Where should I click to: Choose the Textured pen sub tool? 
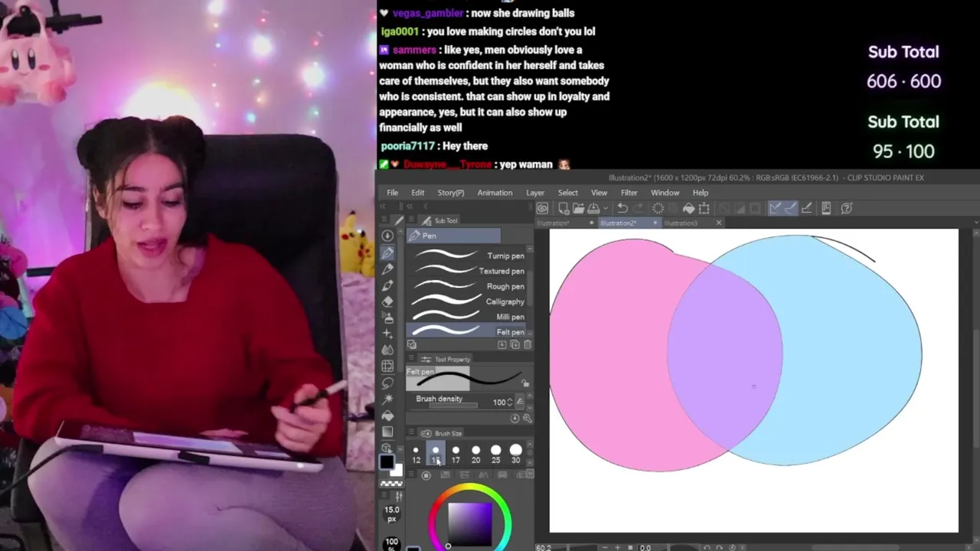point(466,271)
